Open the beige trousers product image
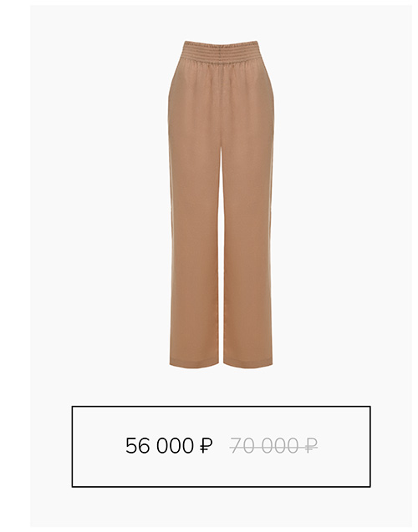Screen dimensions: 418x532 [221, 205]
